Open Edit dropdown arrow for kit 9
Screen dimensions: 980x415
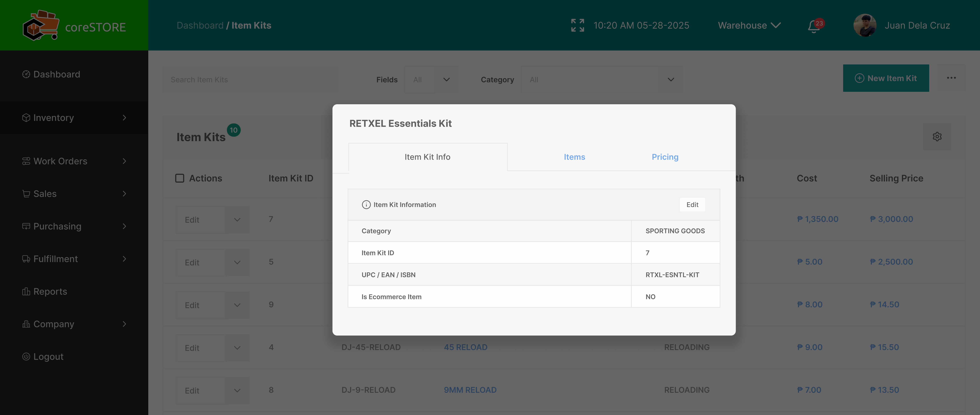[x=237, y=305]
